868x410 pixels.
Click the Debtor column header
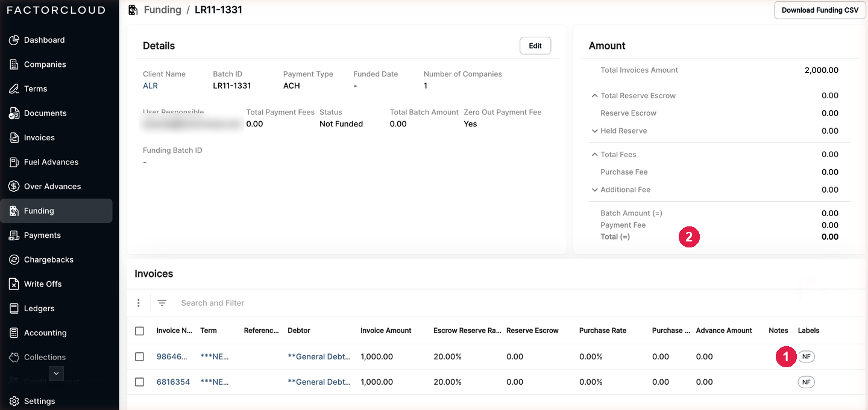coord(299,331)
